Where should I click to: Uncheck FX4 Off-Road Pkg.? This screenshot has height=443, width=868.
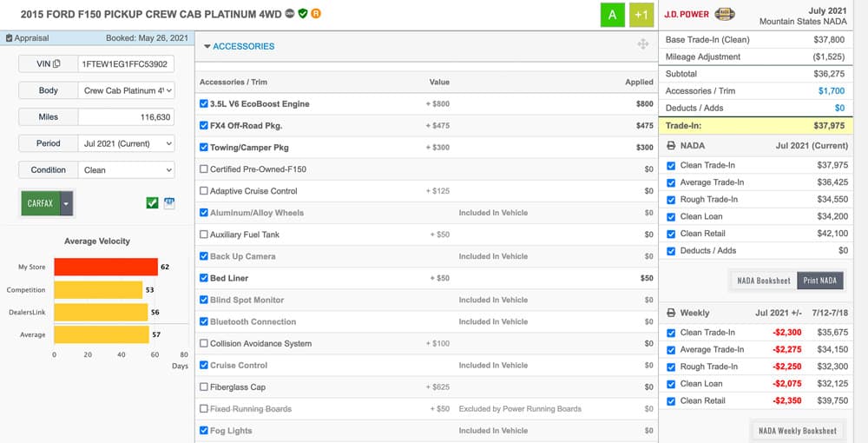(204, 126)
